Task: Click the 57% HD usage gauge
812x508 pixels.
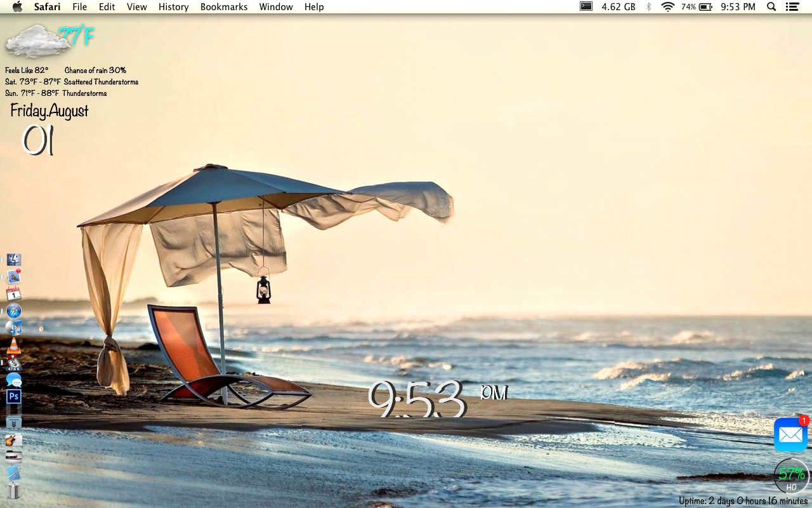Action: tap(791, 476)
